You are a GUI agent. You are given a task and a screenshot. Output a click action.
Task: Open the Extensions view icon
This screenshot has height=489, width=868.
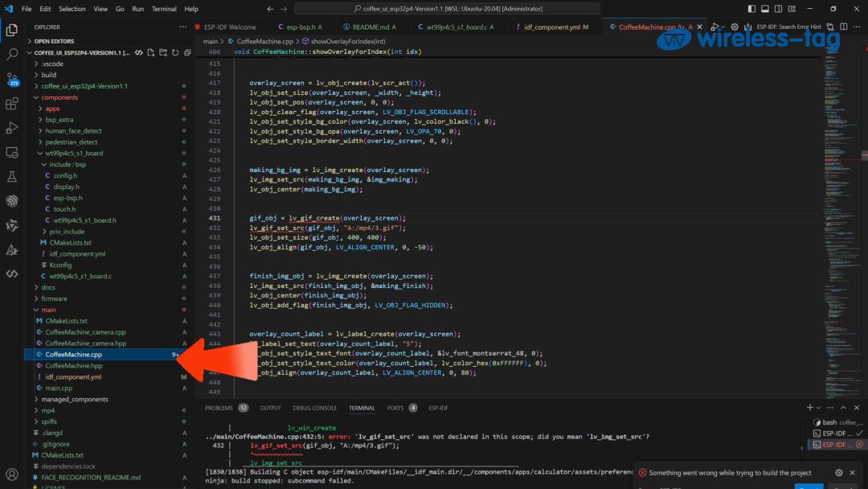(12, 104)
